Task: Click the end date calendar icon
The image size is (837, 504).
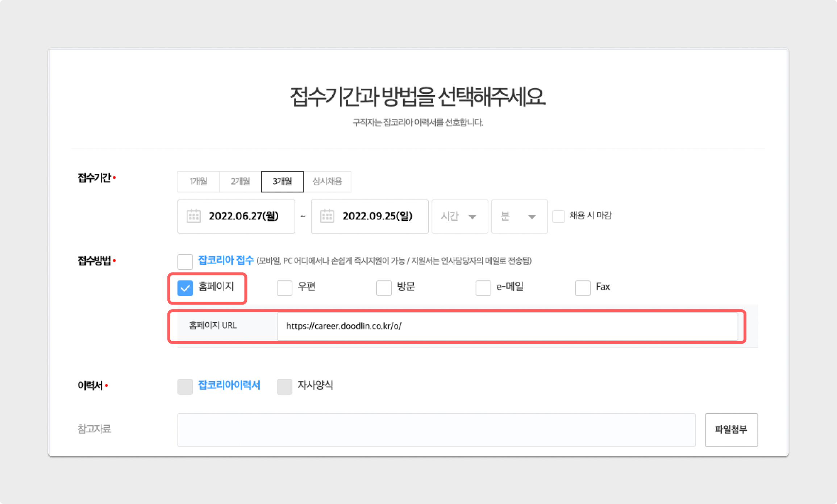Action: click(x=327, y=216)
